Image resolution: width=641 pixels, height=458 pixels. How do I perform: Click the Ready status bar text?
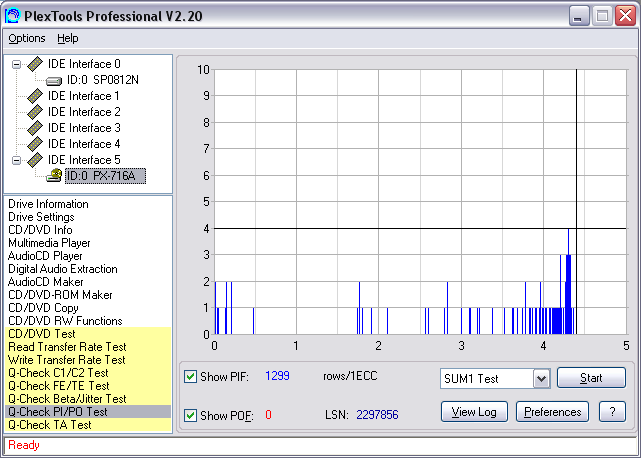(24, 445)
